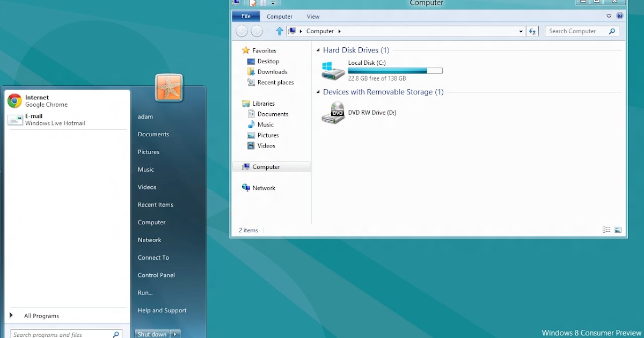644x338 pixels.
Task: Open Help and Support
Action: [162, 311]
